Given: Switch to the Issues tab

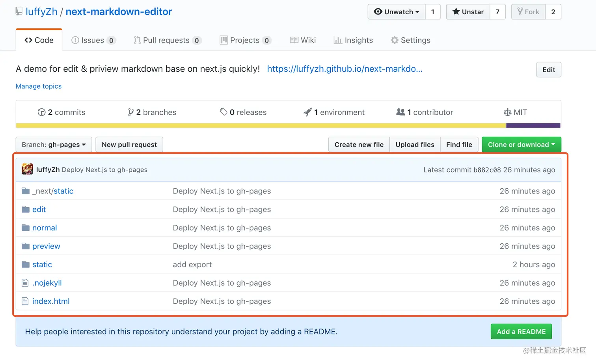Looking at the screenshot, I should 93,40.
